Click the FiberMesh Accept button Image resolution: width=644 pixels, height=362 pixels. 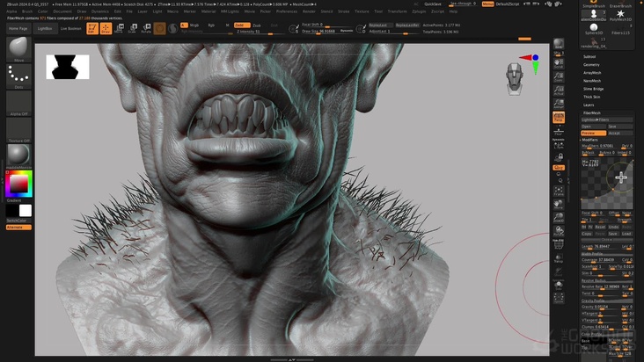(620, 134)
